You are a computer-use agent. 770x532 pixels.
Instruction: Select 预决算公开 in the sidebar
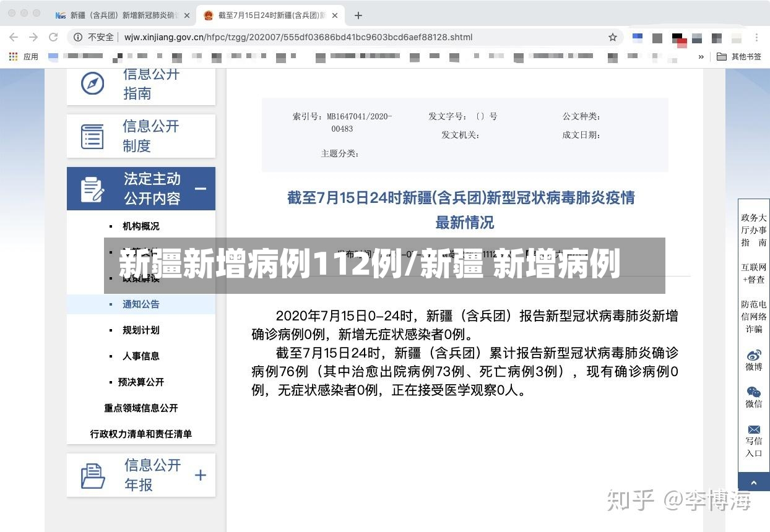[x=141, y=382]
